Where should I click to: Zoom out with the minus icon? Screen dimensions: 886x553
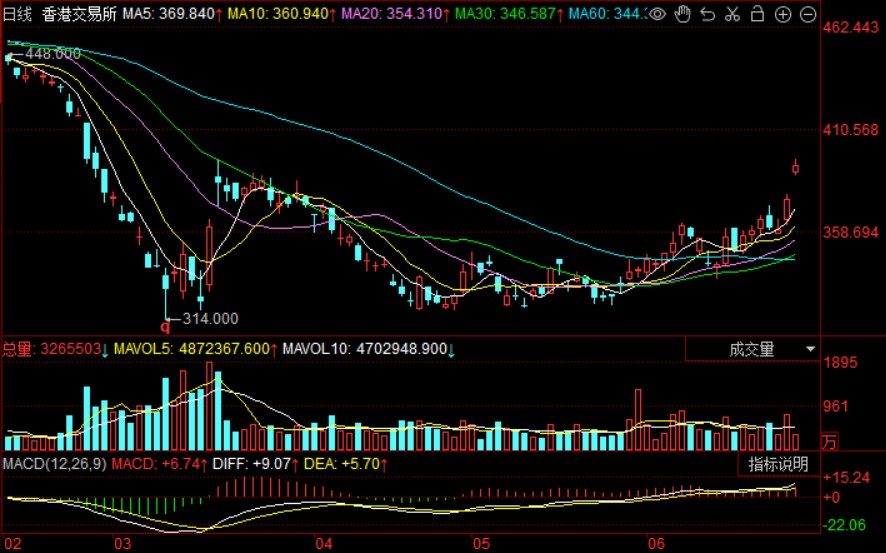pyautogui.click(x=806, y=14)
